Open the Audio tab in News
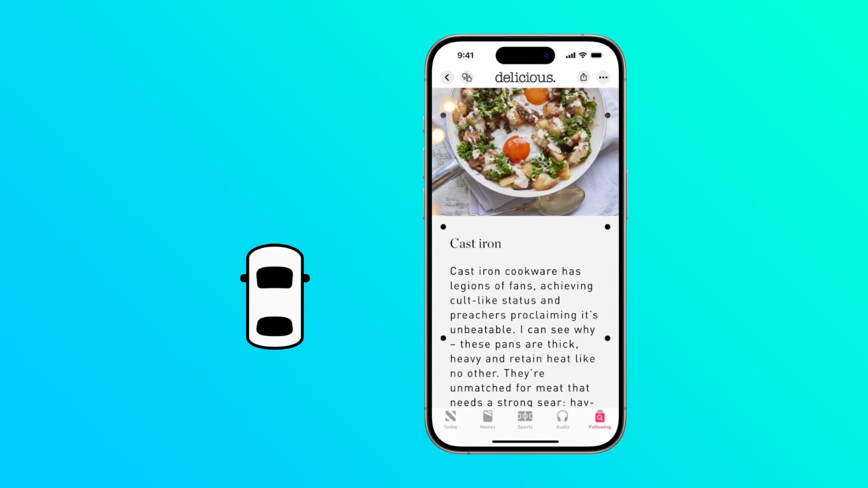Viewport: 868px width, 488px height. pos(562,419)
